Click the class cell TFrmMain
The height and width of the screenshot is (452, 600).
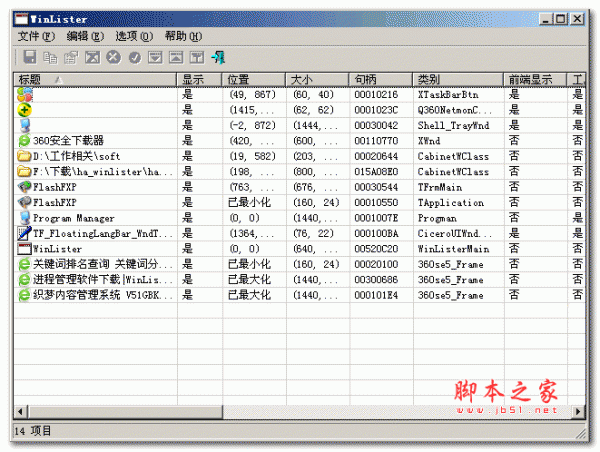439,187
